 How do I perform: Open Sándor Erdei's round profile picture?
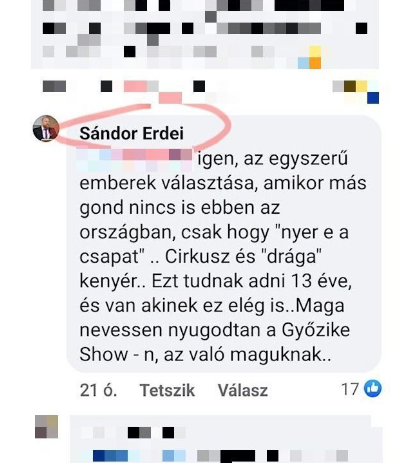pos(46,128)
